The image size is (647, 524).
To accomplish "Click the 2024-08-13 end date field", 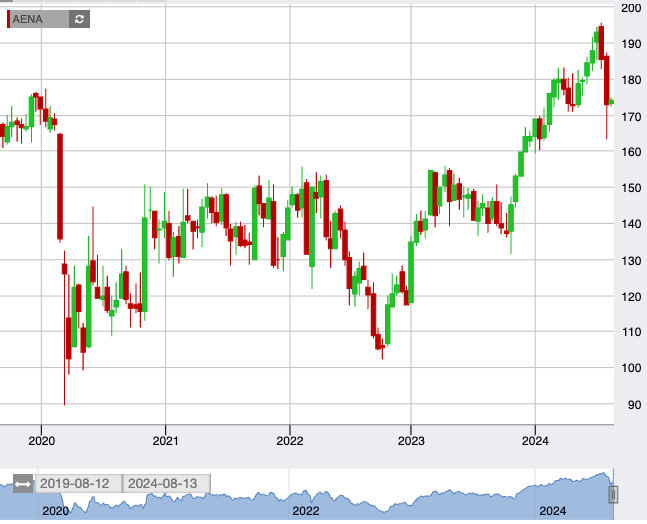I will coord(167,484).
